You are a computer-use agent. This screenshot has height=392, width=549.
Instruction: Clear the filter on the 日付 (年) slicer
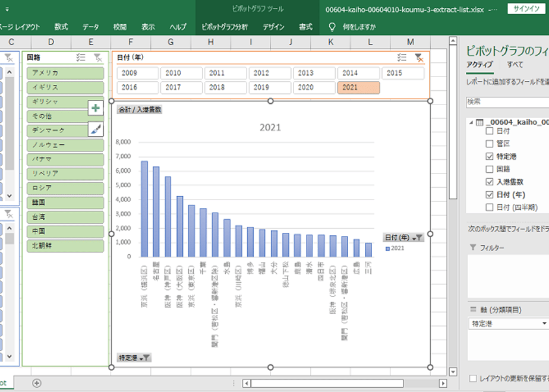click(x=419, y=58)
